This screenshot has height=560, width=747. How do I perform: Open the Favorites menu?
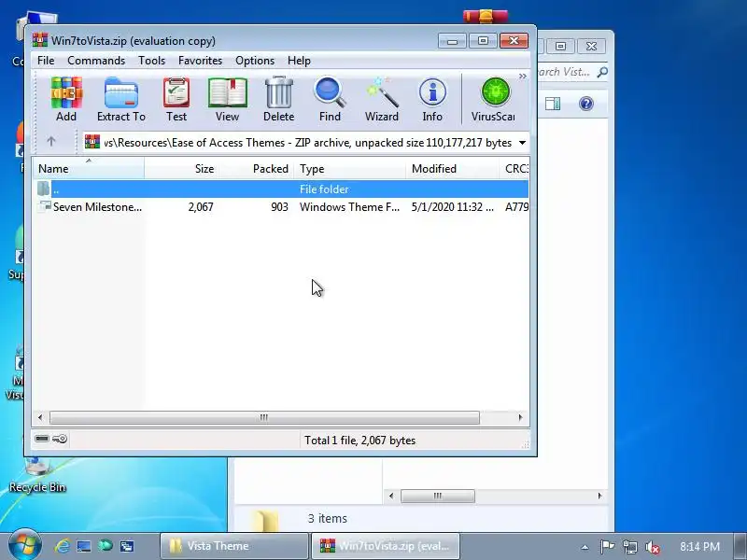point(200,61)
